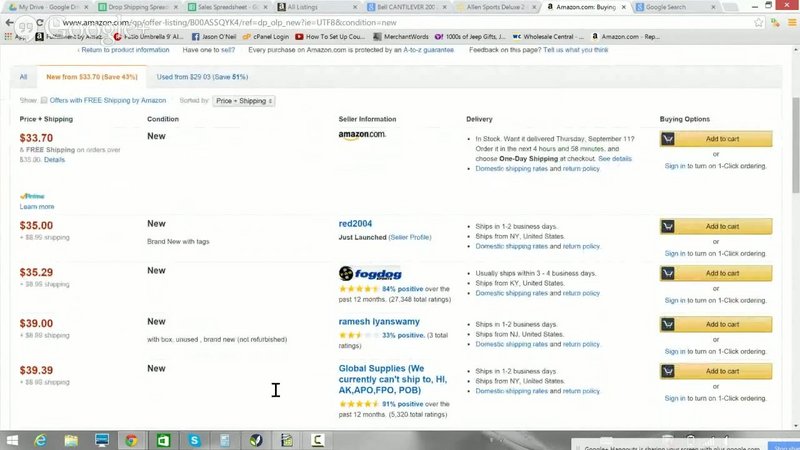Click cart icon on fogdog offer

click(668, 273)
